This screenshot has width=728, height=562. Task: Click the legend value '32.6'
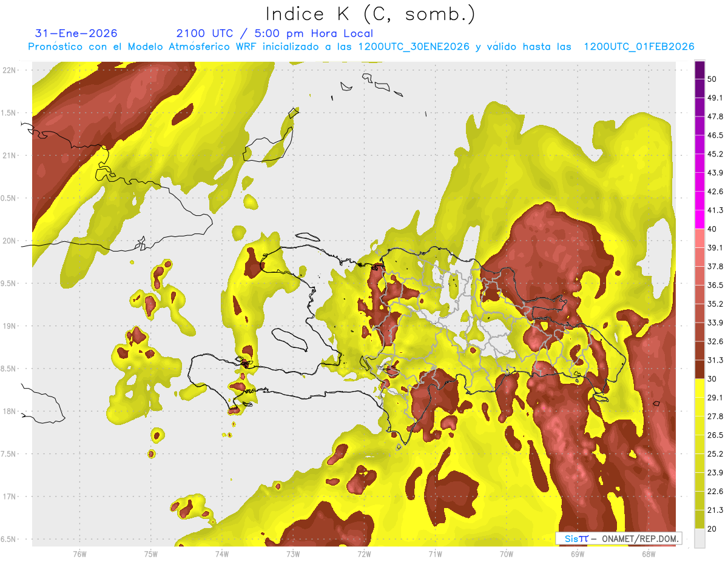[715, 341]
